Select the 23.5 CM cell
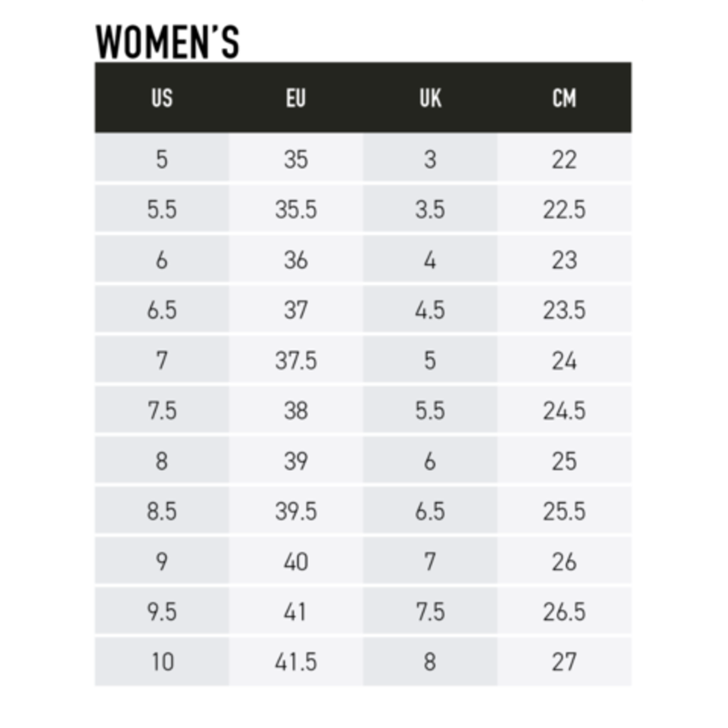728x728 pixels. click(564, 309)
